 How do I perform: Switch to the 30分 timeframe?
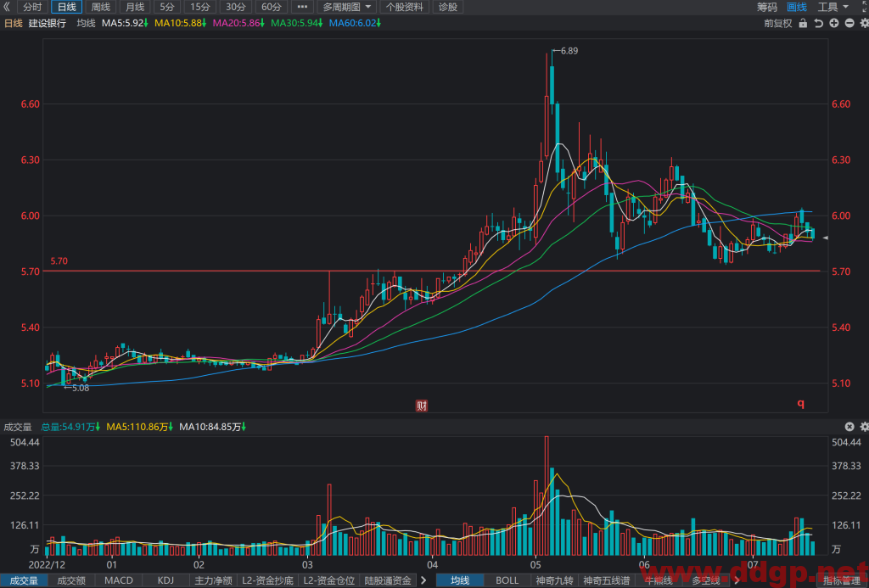(236, 7)
